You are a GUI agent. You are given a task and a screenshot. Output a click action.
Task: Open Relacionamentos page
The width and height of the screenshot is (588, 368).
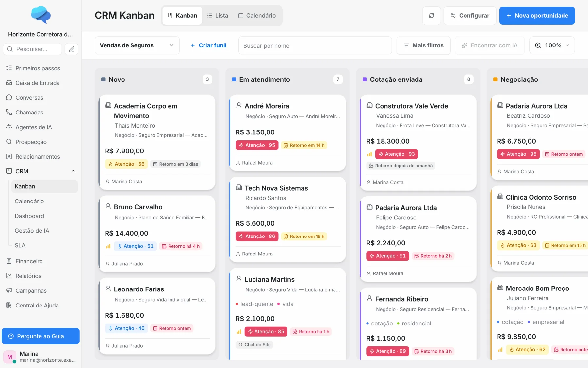pyautogui.click(x=41, y=156)
